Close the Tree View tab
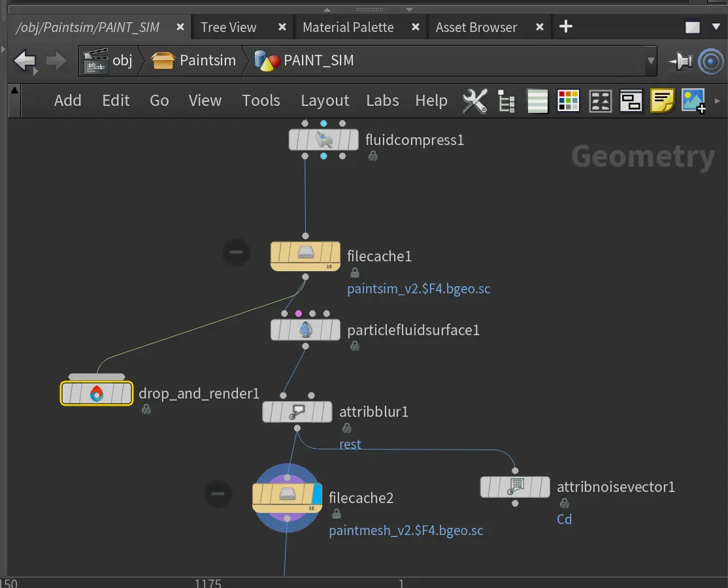Viewport: 728px width, 588px height. tap(282, 27)
